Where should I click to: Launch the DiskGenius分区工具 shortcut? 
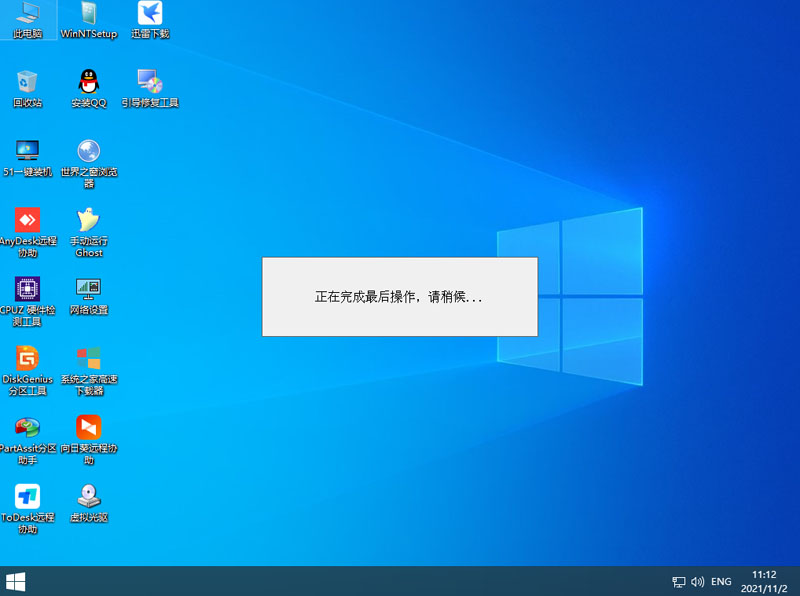point(27,358)
